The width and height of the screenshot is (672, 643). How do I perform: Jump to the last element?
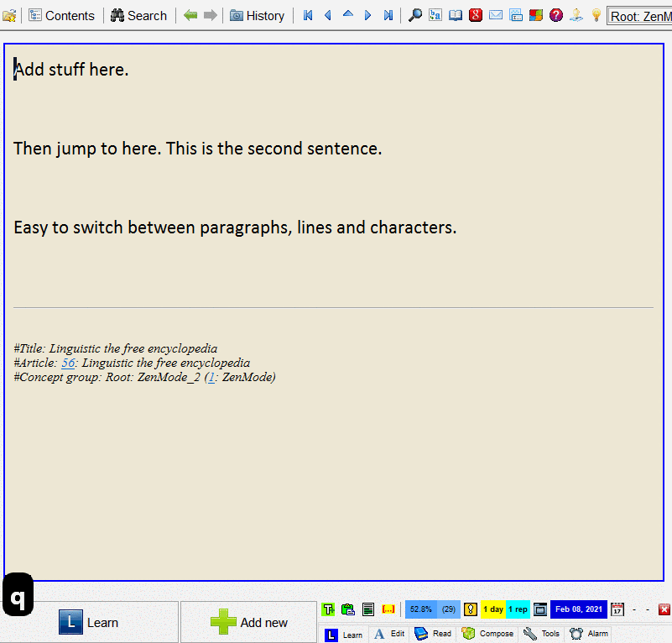[x=388, y=15]
